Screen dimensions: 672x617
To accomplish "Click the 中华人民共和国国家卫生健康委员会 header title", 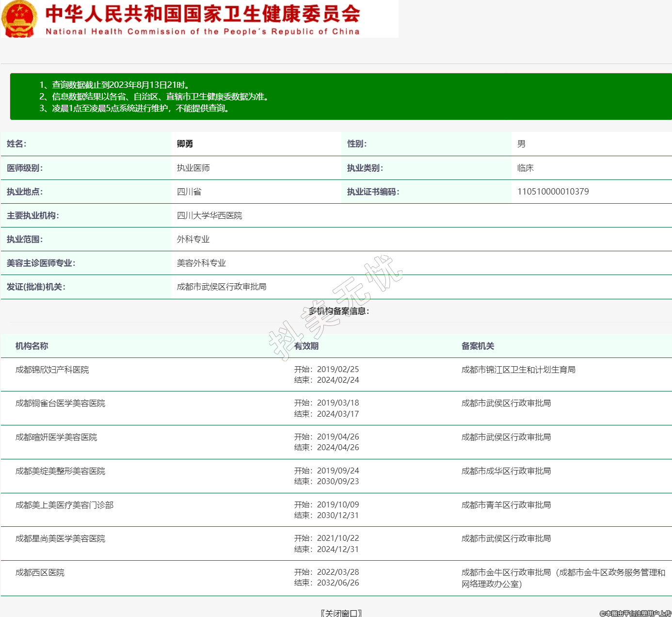I will pos(203,15).
